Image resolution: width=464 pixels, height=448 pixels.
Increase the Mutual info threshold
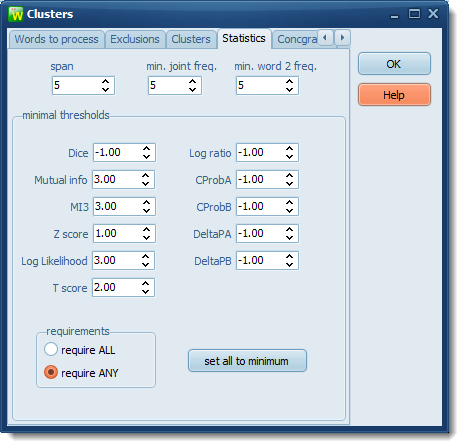(x=145, y=175)
